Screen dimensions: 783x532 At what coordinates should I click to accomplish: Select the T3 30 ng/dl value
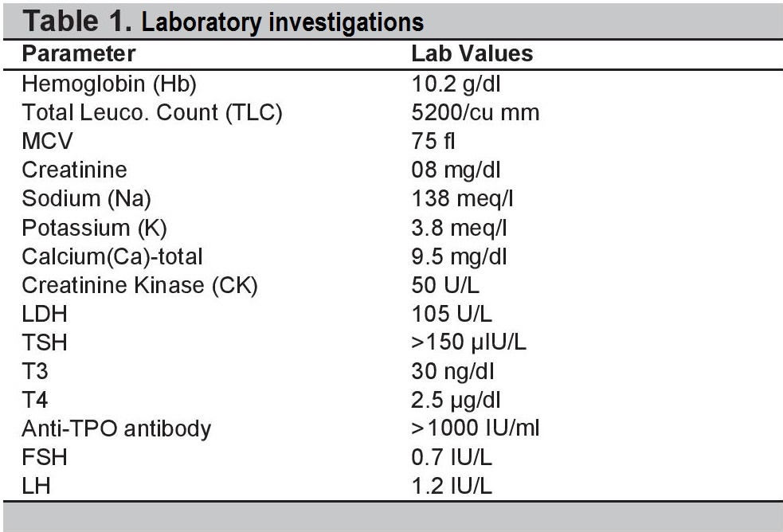[x=453, y=371]
